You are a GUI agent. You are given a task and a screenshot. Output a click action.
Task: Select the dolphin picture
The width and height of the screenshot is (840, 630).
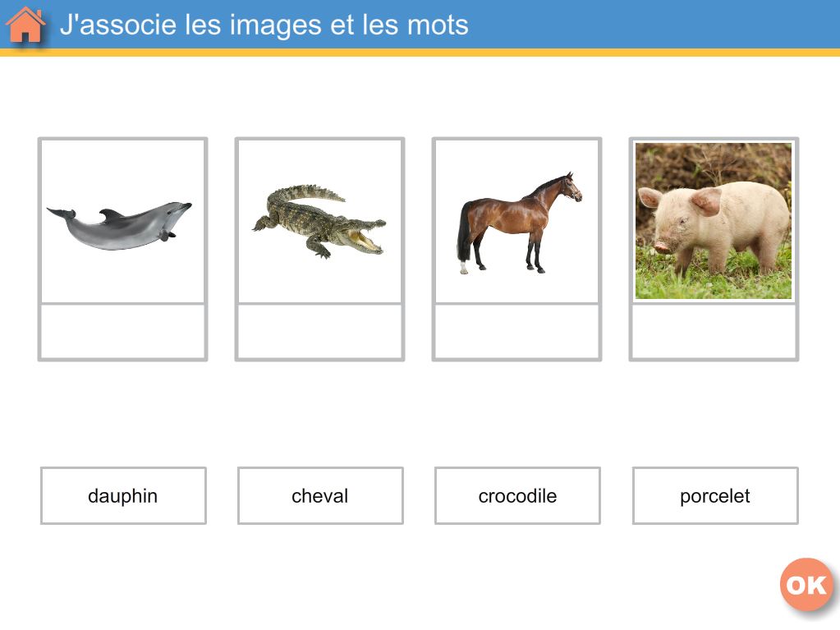coord(122,222)
